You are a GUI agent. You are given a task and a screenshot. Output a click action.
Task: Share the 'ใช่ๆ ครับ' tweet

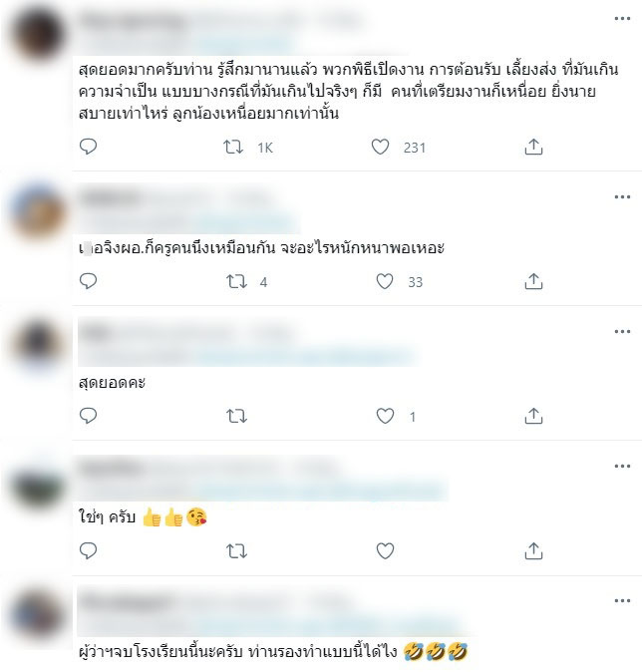533,550
